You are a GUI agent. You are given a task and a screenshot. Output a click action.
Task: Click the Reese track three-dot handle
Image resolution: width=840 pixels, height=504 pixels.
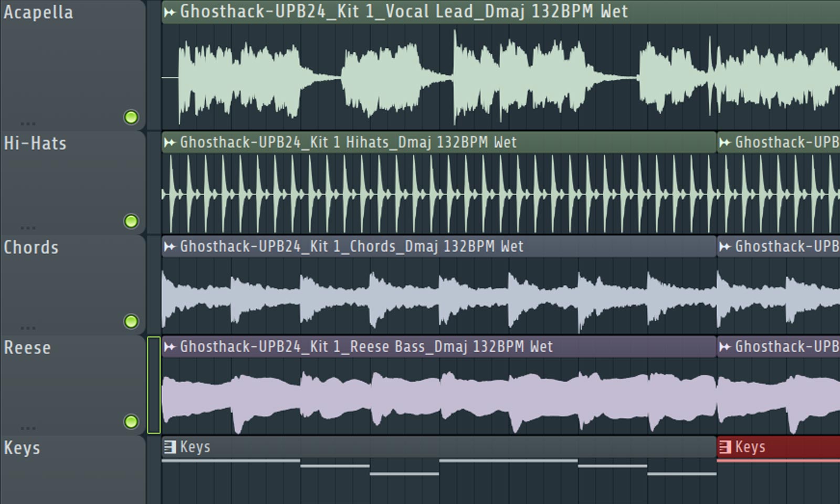(28, 428)
